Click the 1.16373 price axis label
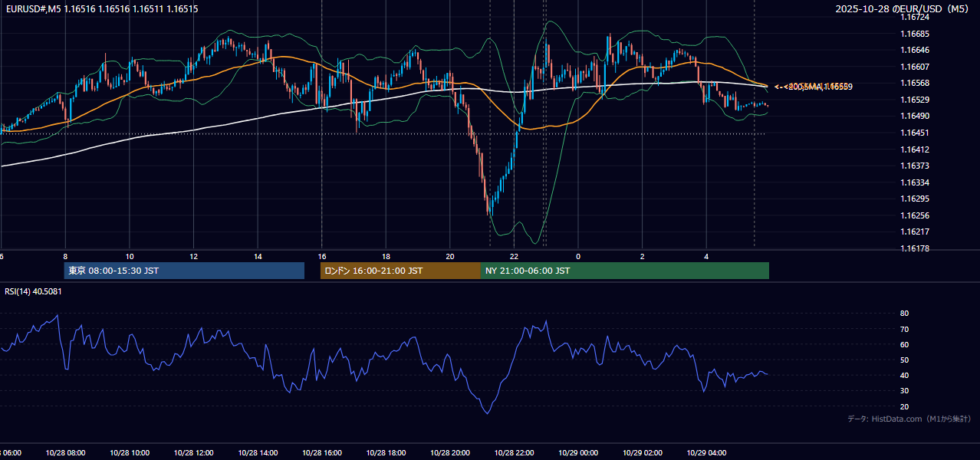Screen dimensions: 980x460 pyautogui.click(x=915, y=166)
